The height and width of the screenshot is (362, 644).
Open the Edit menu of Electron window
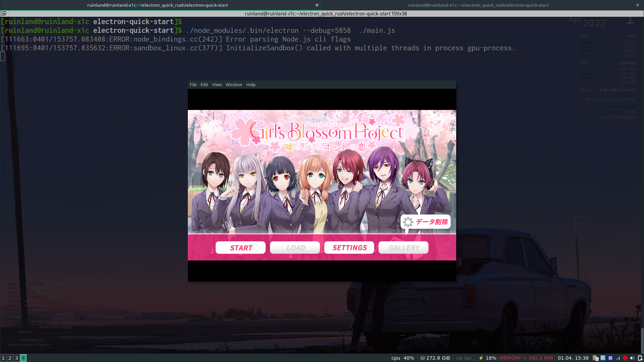point(204,85)
